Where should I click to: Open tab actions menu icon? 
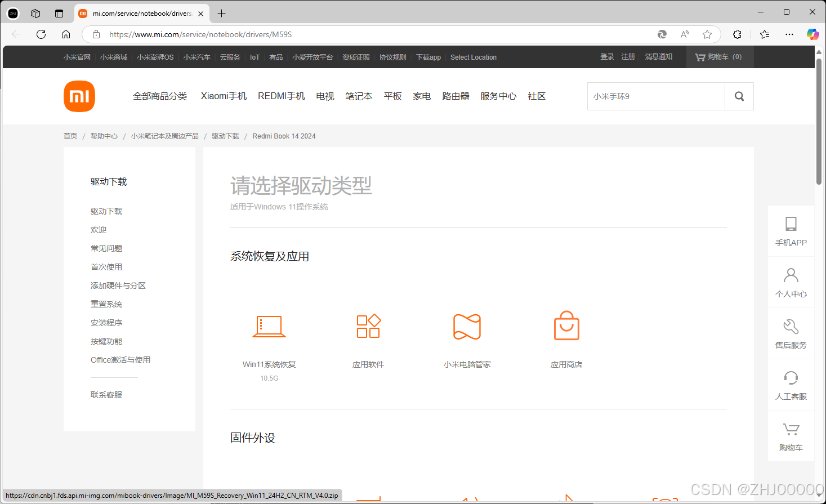tap(59, 13)
